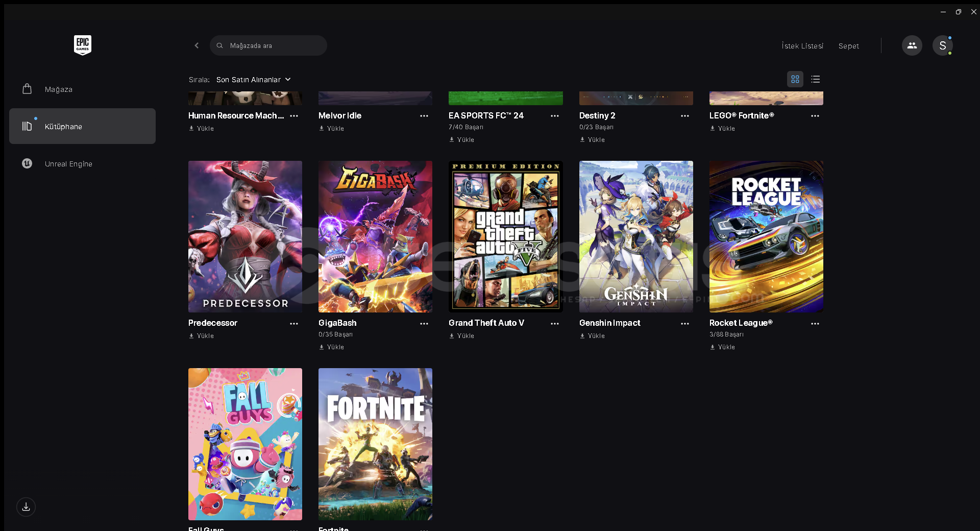Switch to grid view
The height and width of the screenshot is (531, 980).
795,79
